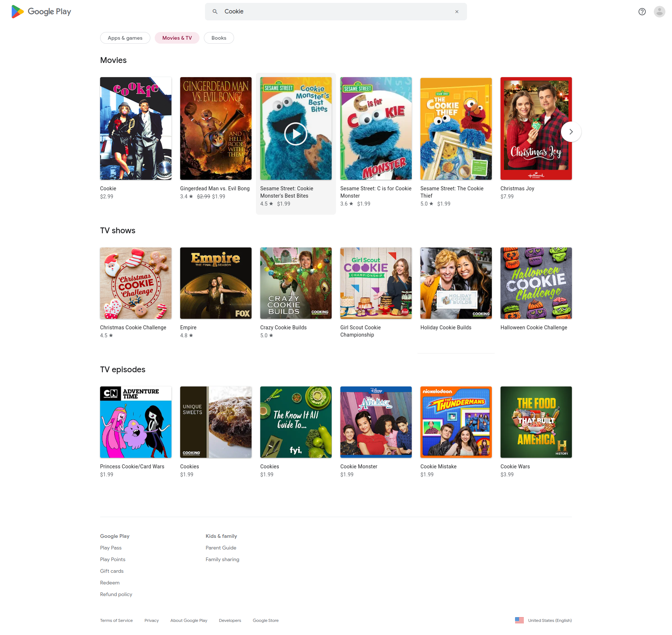This screenshot has width=672, height=635.
Task: Open Holiday Cookie Builds thumbnail
Action: [456, 283]
